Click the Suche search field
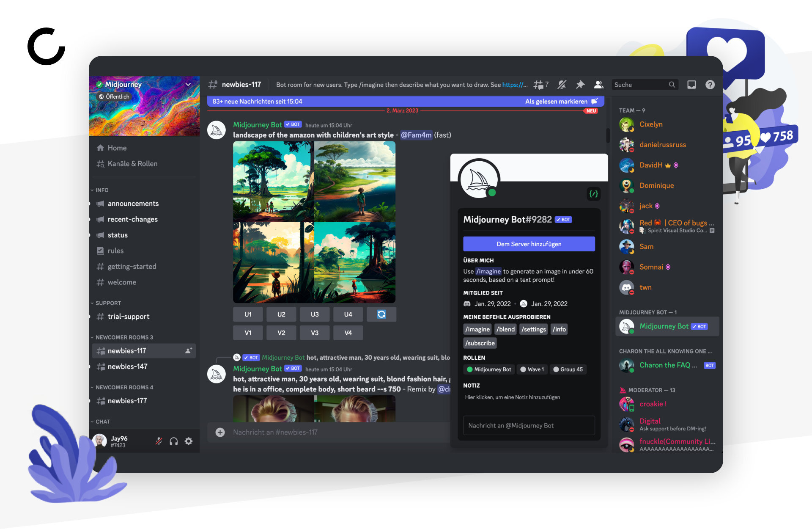Image resolution: width=812 pixels, height=529 pixels. [645, 85]
